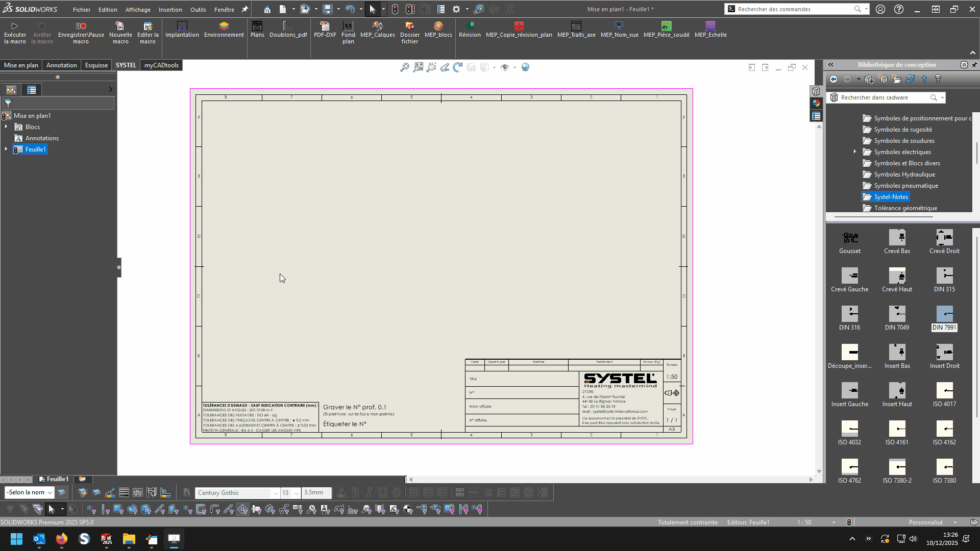
Task: Click the PDF-DXF macro icon
Action: coord(325,26)
